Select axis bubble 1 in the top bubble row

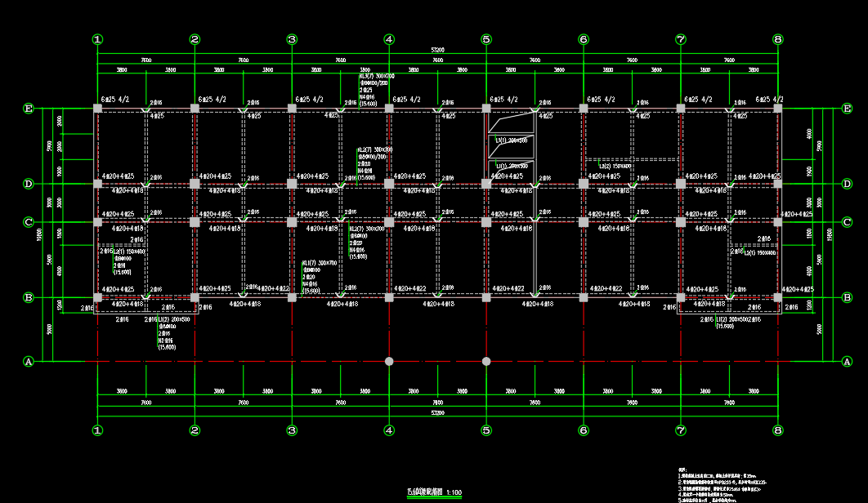97,39
